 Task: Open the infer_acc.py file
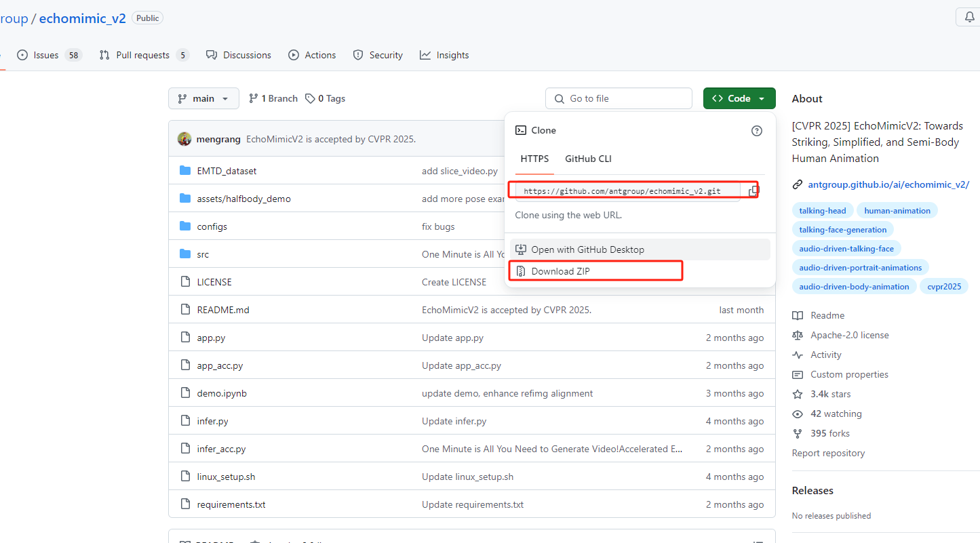pos(221,449)
